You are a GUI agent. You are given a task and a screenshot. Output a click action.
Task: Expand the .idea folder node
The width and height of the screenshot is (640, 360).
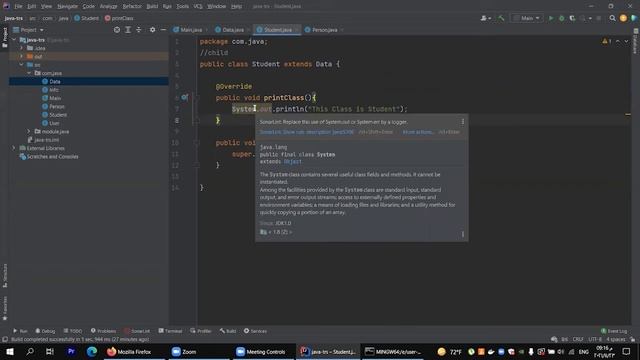22,48
